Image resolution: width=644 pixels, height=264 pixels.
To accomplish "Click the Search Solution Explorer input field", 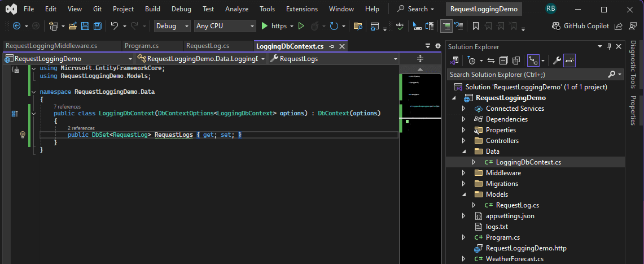I will pyautogui.click(x=525, y=75).
